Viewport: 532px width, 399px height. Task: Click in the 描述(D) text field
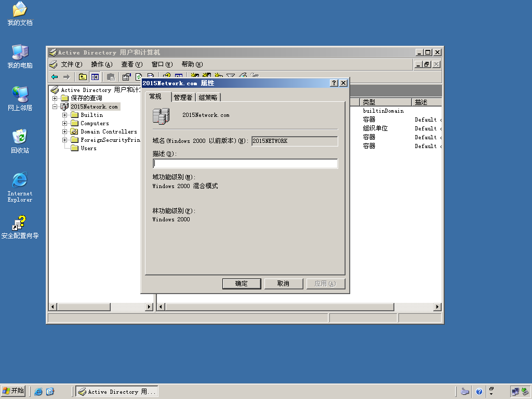pyautogui.click(x=245, y=164)
